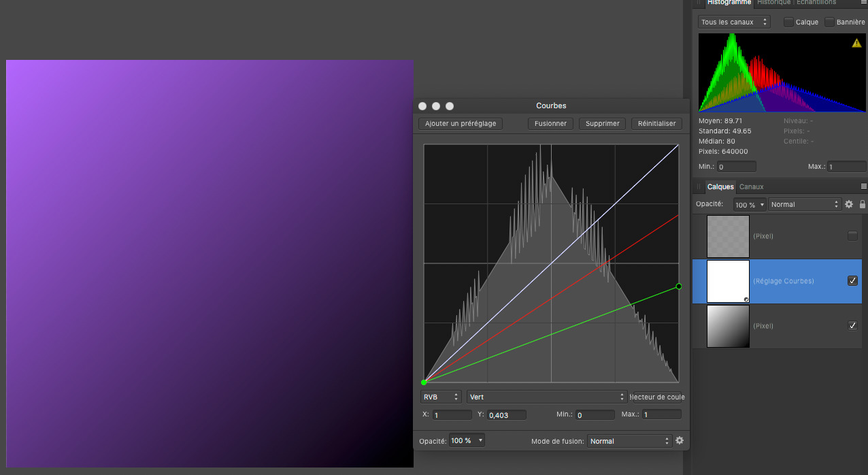Click the Min. field in Courbes dialog
The width and height of the screenshot is (868, 475).
(x=595, y=414)
